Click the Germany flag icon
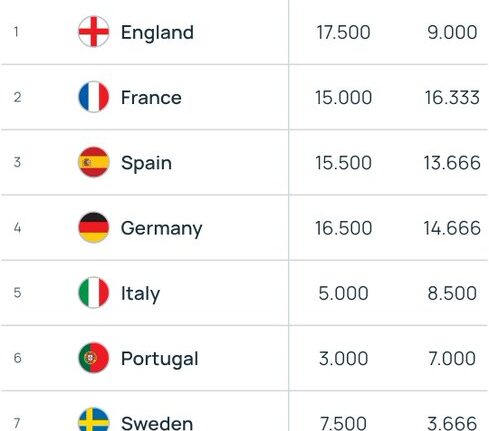The image size is (489, 431). (94, 227)
